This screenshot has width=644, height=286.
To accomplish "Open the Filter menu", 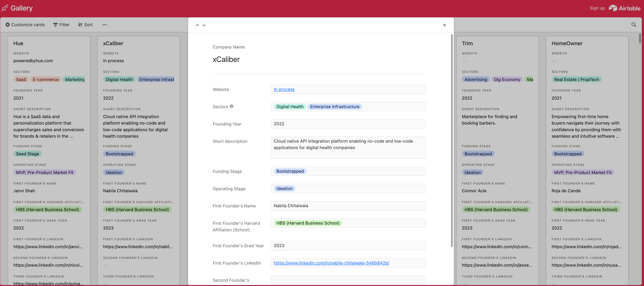I will 61,25.
